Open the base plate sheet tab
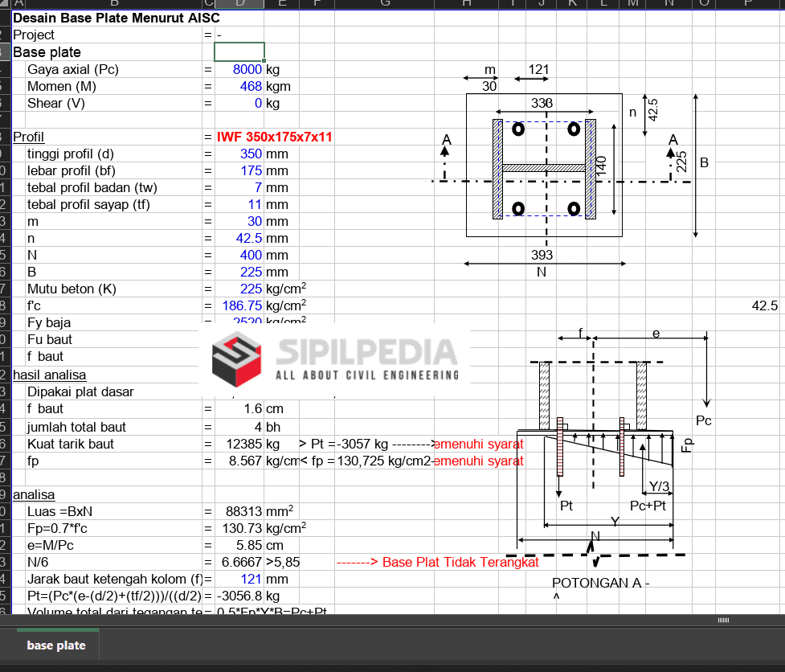The image size is (785, 672). [56, 645]
